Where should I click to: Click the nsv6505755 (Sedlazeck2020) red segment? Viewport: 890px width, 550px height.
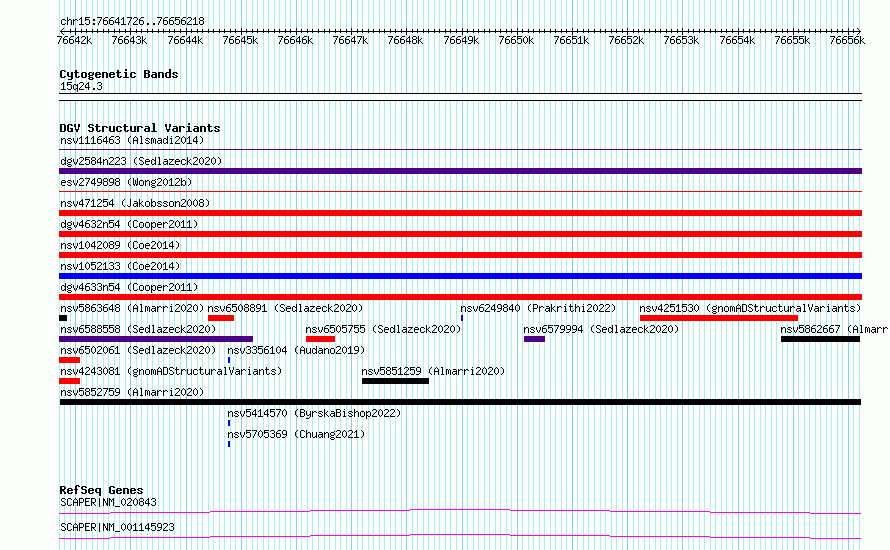(x=320, y=339)
